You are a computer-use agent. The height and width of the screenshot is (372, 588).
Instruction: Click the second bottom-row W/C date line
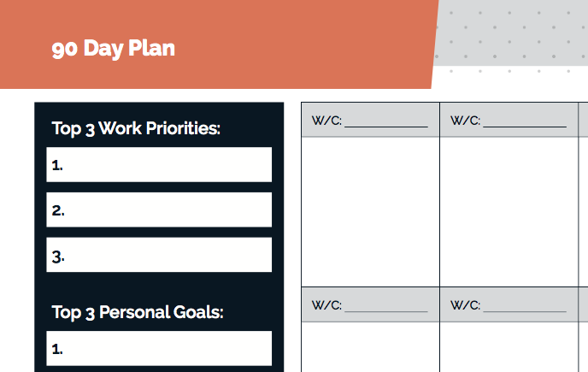point(525,310)
